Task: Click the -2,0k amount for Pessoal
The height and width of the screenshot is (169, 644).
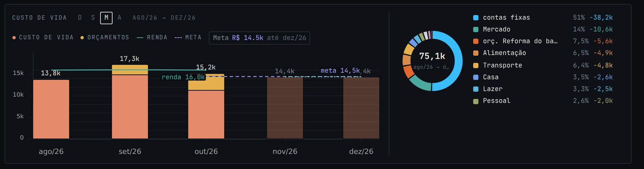Action: [x=603, y=101]
